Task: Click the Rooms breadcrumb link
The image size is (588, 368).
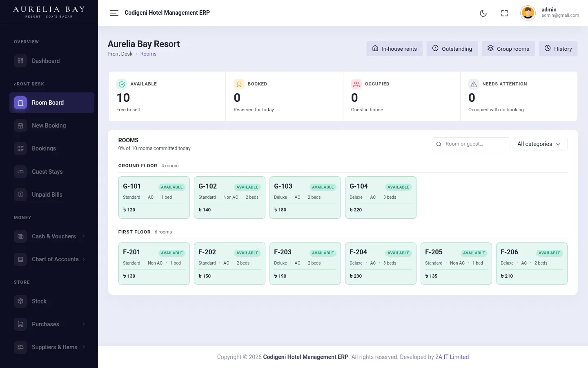Action: tap(148, 54)
